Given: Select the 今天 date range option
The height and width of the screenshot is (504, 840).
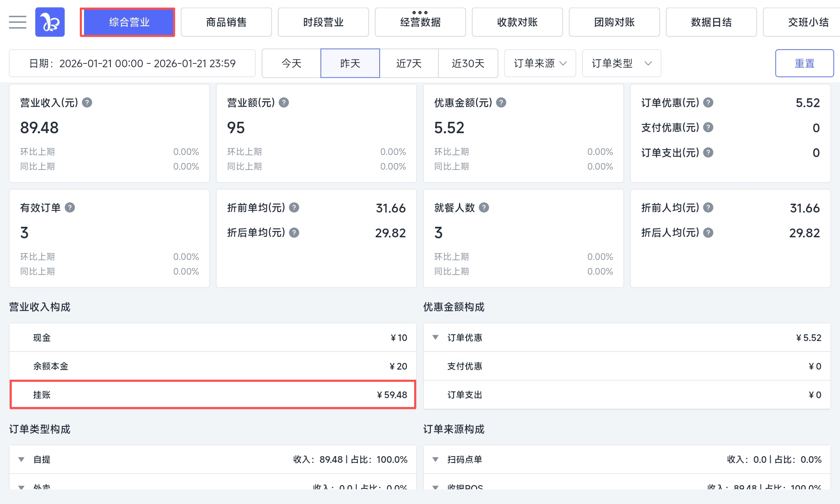Looking at the screenshot, I should [291, 63].
